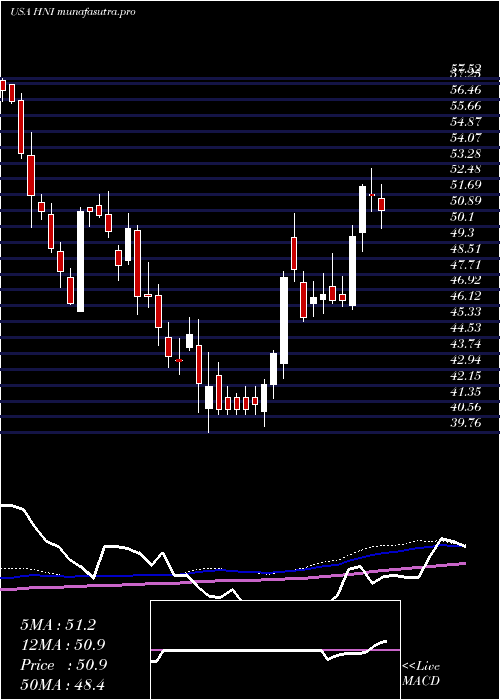This screenshot has width=500, height=700.
Task: Click the 47.71 price axis label
Action: (x=465, y=264)
